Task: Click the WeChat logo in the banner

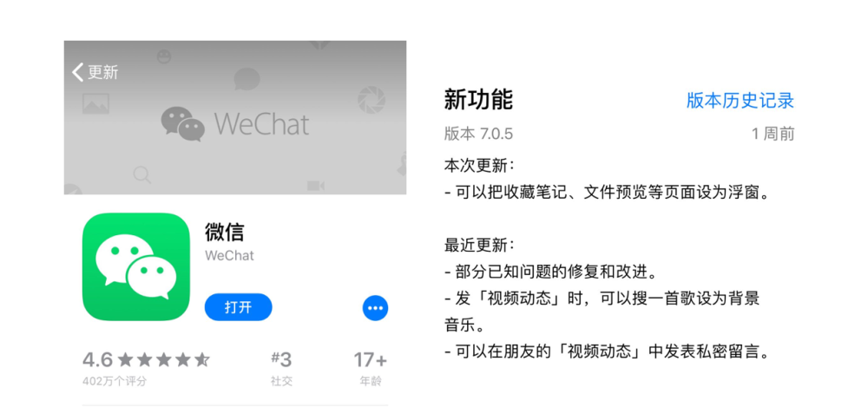Action: (x=235, y=124)
